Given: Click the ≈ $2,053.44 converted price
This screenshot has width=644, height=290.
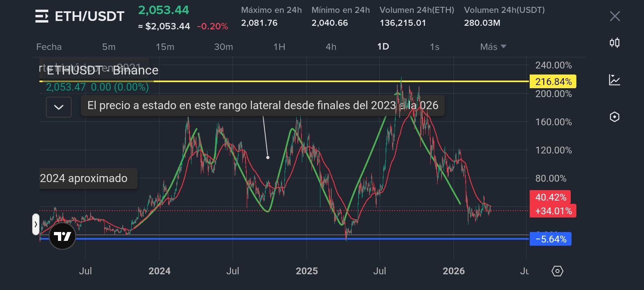Looking at the screenshot, I should (164, 27).
